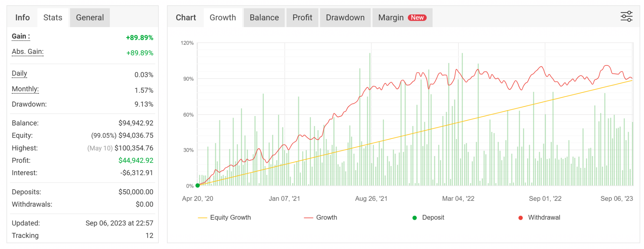Open the Drawdown chart tab
The width and height of the screenshot is (644, 249).
coord(345,18)
